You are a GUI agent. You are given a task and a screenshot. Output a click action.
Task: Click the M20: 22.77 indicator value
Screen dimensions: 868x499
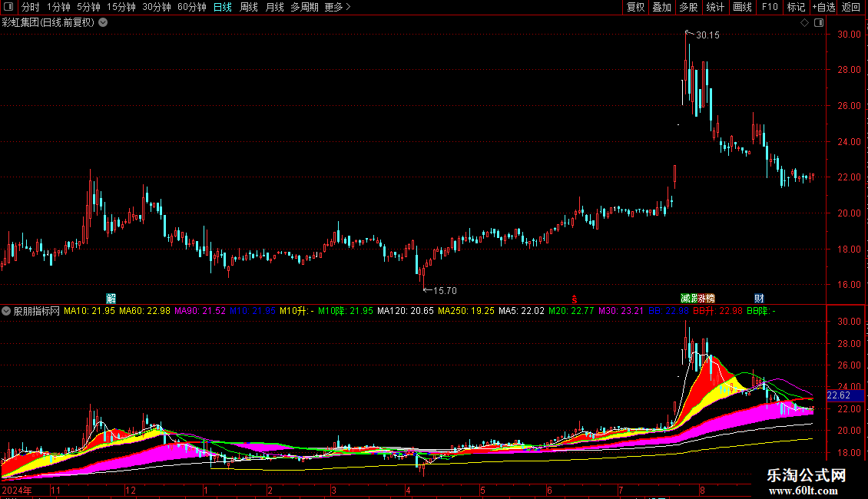571,311
